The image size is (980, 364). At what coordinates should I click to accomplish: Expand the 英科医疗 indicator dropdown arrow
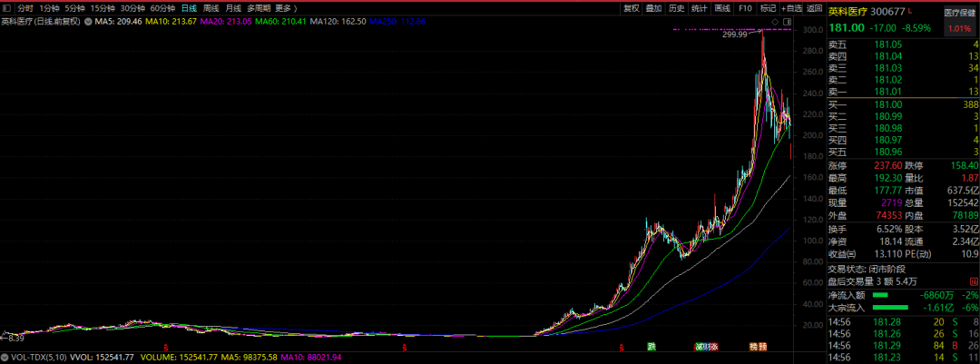[x=87, y=22]
